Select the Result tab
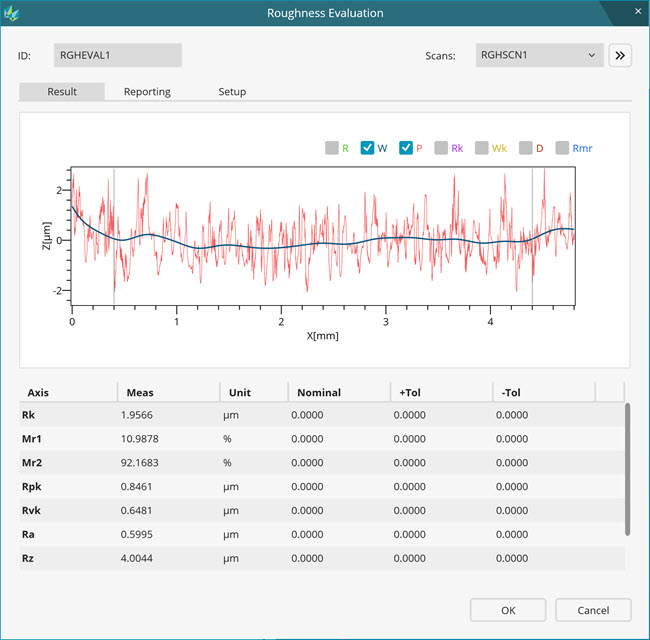The height and width of the screenshot is (640, 650). click(62, 91)
